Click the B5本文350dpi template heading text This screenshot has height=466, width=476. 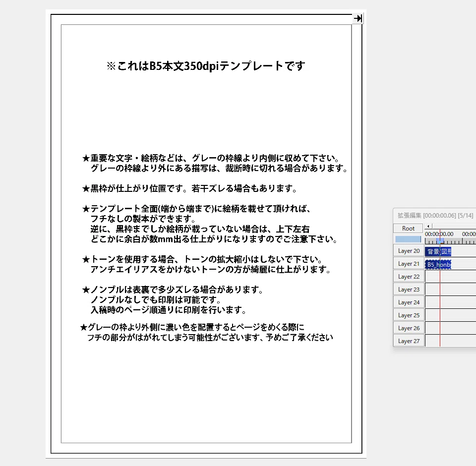click(x=205, y=66)
